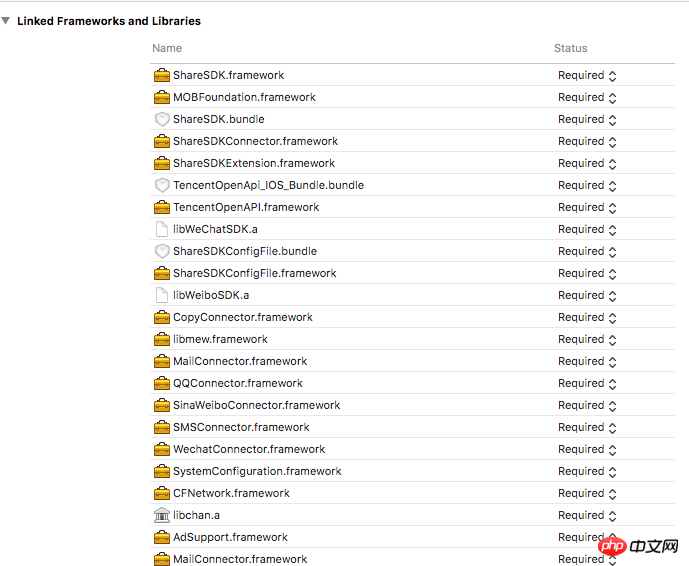Image resolution: width=689 pixels, height=566 pixels.
Task: Select the AdSupport.framework name
Action: 230,537
